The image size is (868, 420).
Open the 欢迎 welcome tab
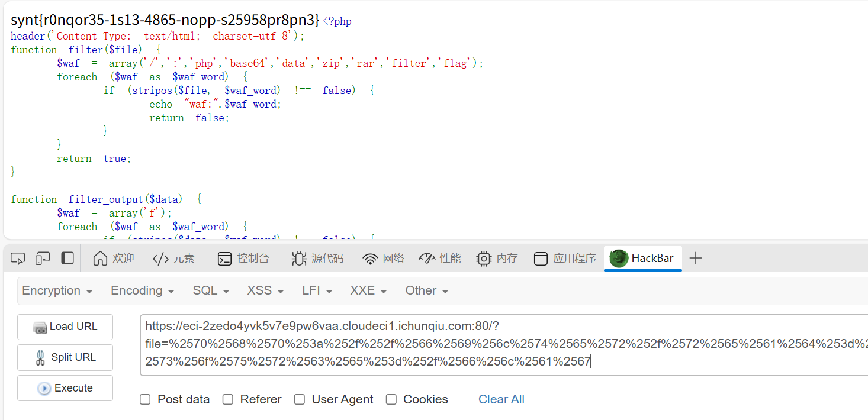coord(114,259)
